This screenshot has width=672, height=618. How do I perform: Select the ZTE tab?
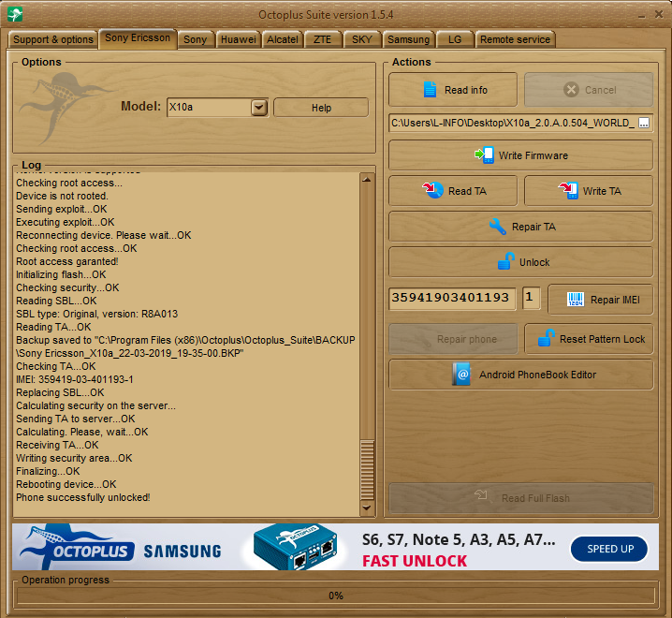tap(322, 39)
